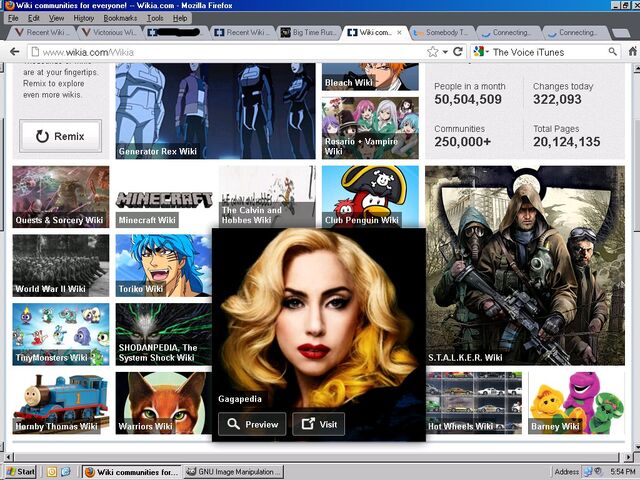This screenshot has height=480, width=640.
Task: Open the Warriors Wiki tile
Action: pos(164,403)
